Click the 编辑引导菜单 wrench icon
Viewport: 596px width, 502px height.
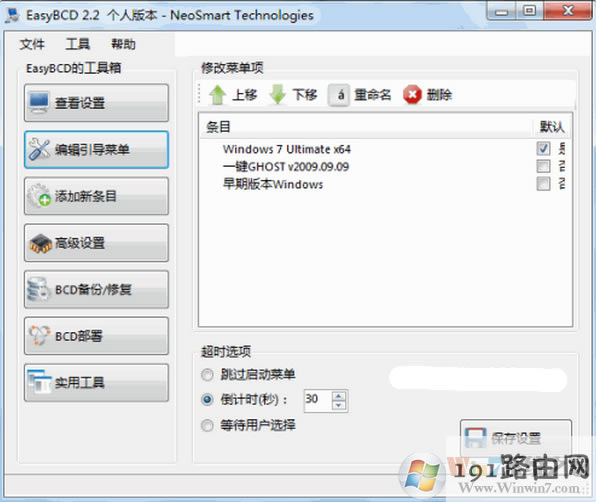coord(39,149)
